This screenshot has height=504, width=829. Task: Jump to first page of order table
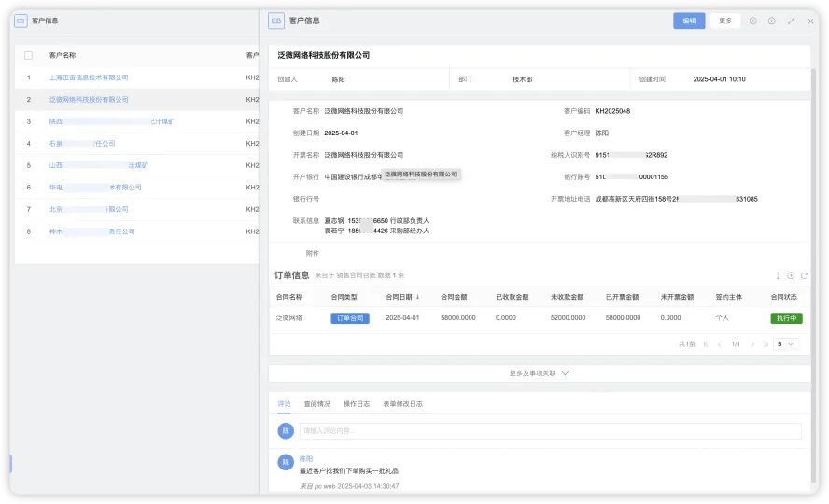pos(706,344)
